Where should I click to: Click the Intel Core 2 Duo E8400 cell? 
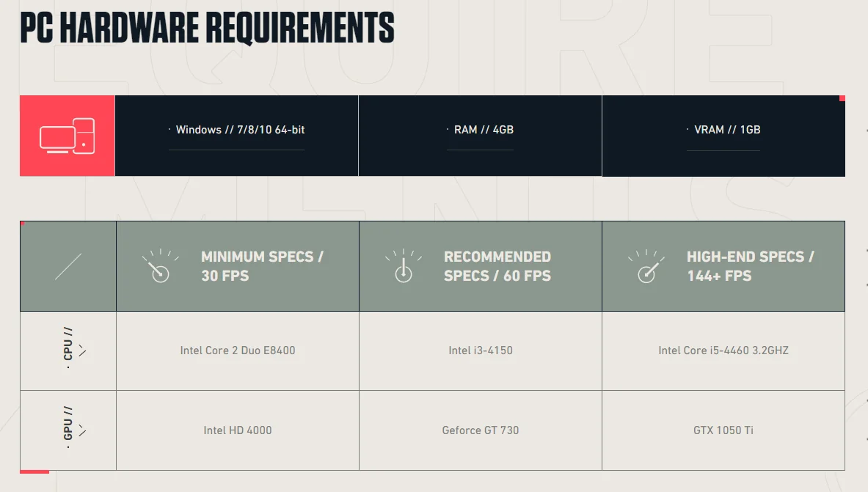[x=238, y=350]
